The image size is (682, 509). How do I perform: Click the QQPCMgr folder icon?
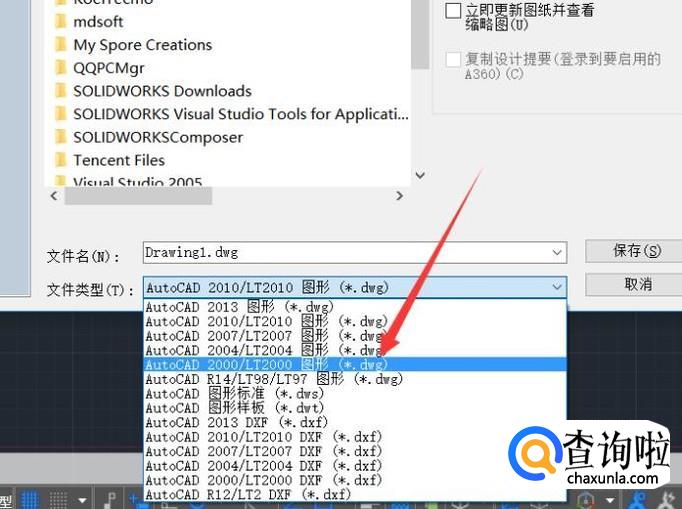[x=60, y=67]
